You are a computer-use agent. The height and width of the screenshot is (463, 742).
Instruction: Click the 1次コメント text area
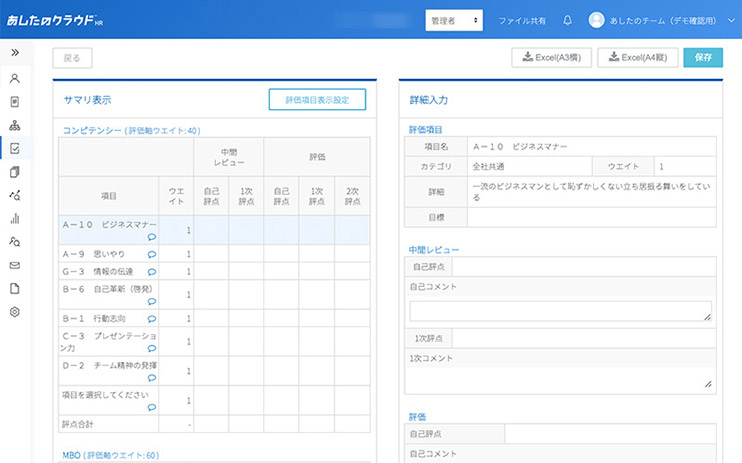click(560, 379)
